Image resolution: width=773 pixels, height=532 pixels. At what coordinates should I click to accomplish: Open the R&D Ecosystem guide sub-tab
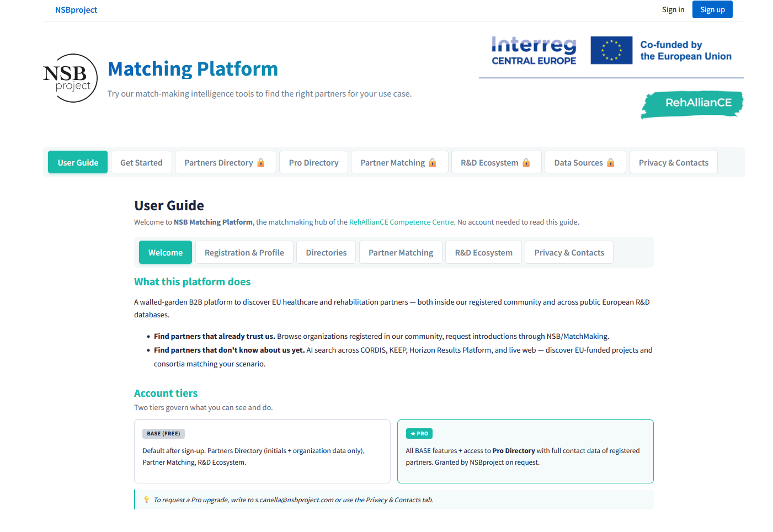(483, 252)
